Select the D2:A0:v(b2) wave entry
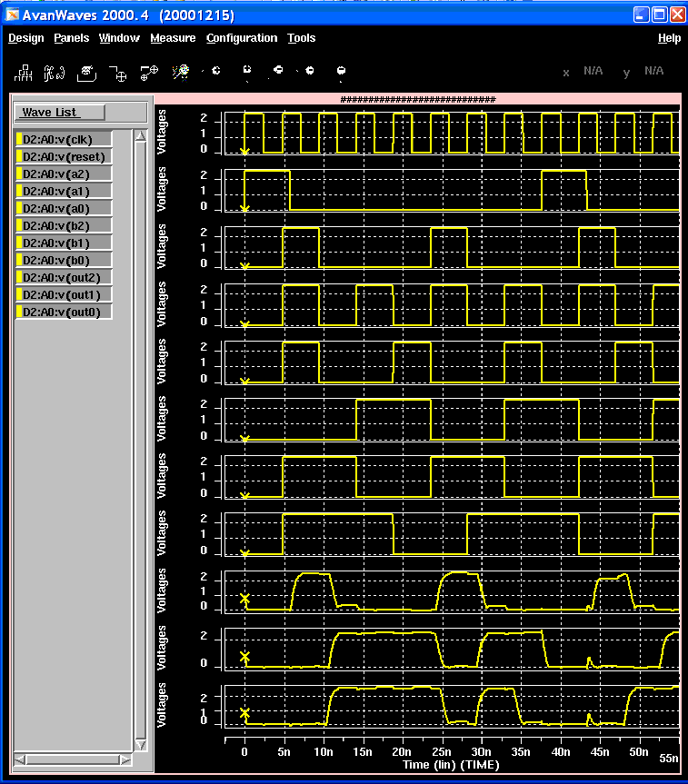This screenshot has height=784, width=688. 63,225
